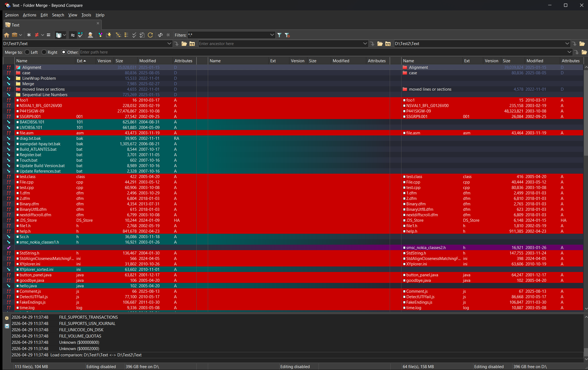Click the funnel with red stop icon

[x=287, y=35]
